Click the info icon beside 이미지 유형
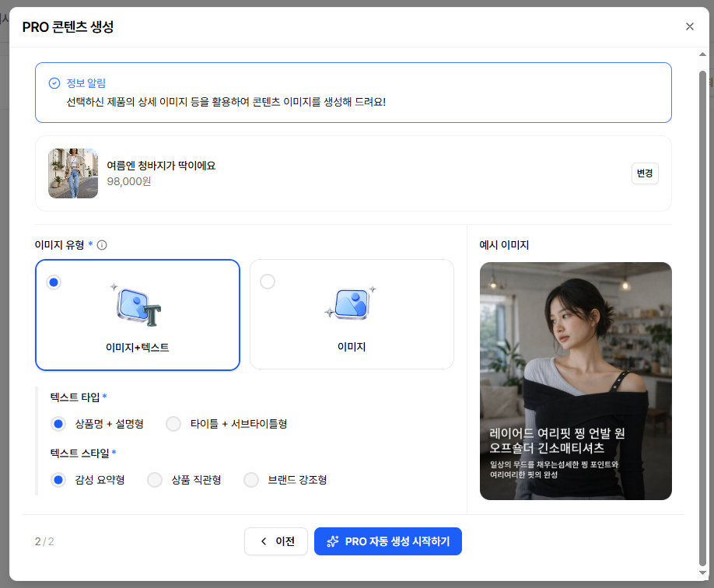Image resolution: width=714 pixels, height=588 pixels. tap(102, 245)
